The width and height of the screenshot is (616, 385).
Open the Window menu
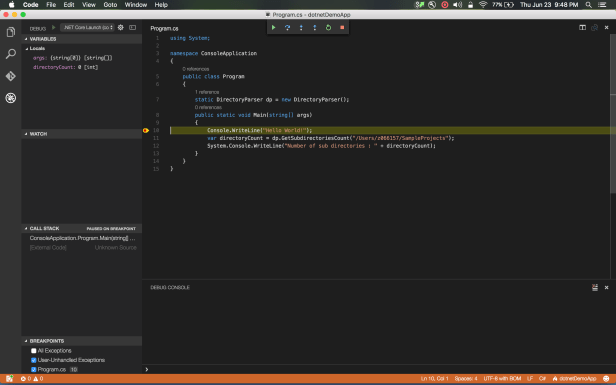click(136, 5)
